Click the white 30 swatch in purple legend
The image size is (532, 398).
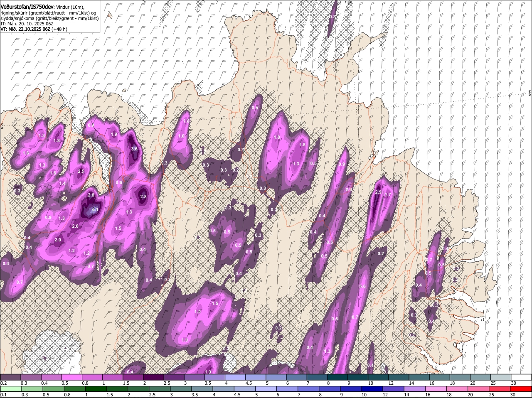521,377
